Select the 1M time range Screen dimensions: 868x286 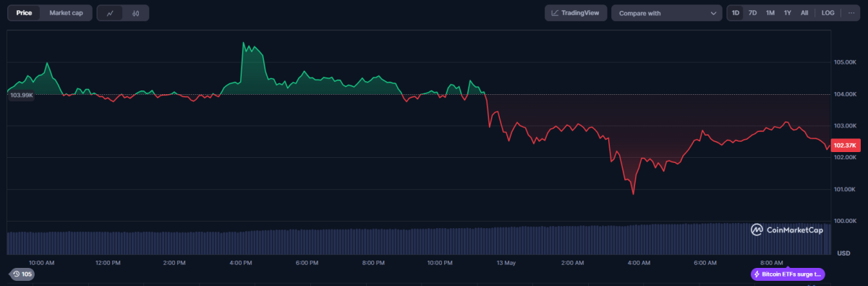tap(770, 13)
